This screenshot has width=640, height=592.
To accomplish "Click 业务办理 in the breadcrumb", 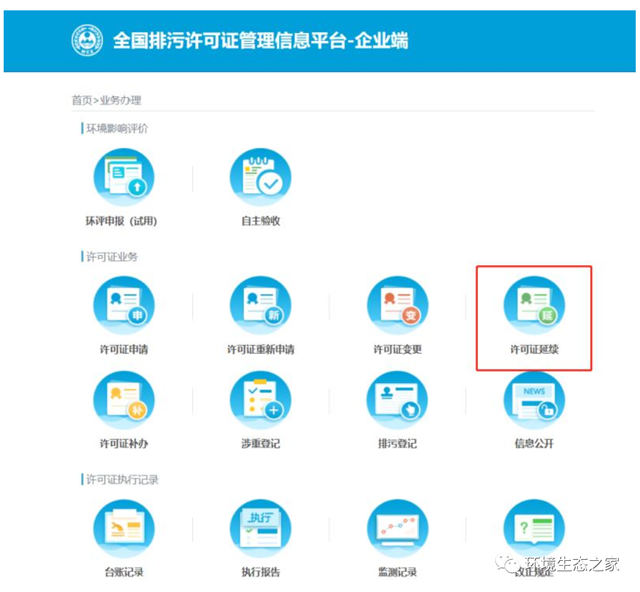I will coord(120,100).
